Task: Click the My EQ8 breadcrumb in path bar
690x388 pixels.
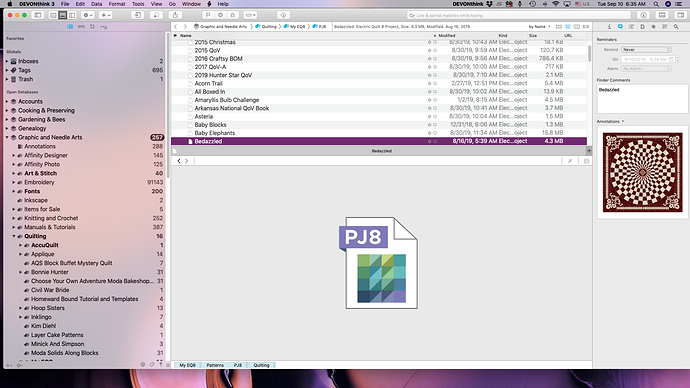Action: pos(294,26)
